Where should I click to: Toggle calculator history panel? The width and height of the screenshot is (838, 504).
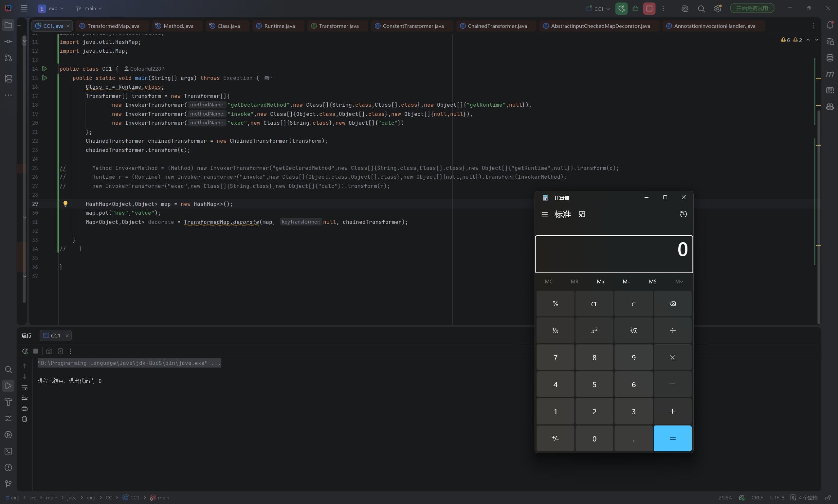pyautogui.click(x=683, y=214)
